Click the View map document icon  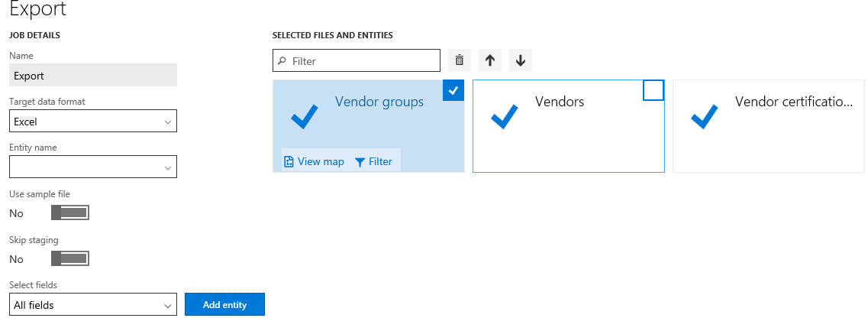tap(289, 162)
